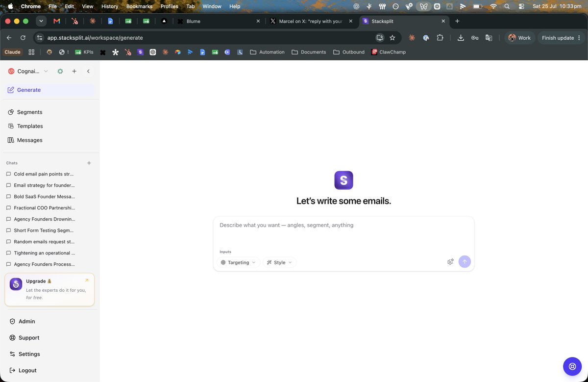588x382 pixels.
Task: Open the Style dropdown
Action: pyautogui.click(x=280, y=262)
